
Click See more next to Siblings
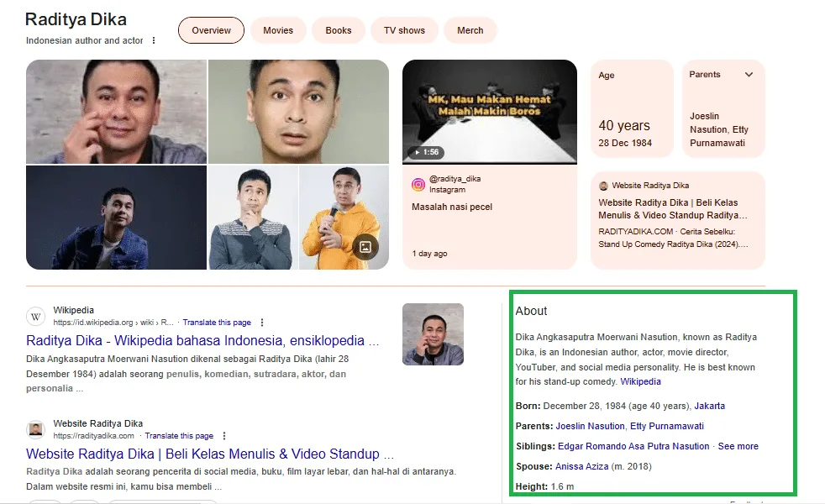coord(738,446)
